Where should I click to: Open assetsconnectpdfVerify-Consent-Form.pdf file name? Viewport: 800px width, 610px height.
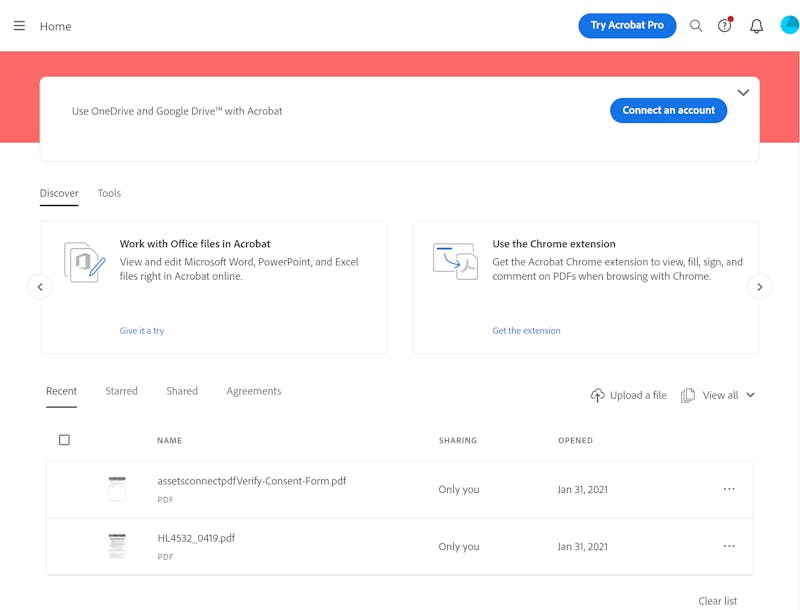click(x=252, y=481)
